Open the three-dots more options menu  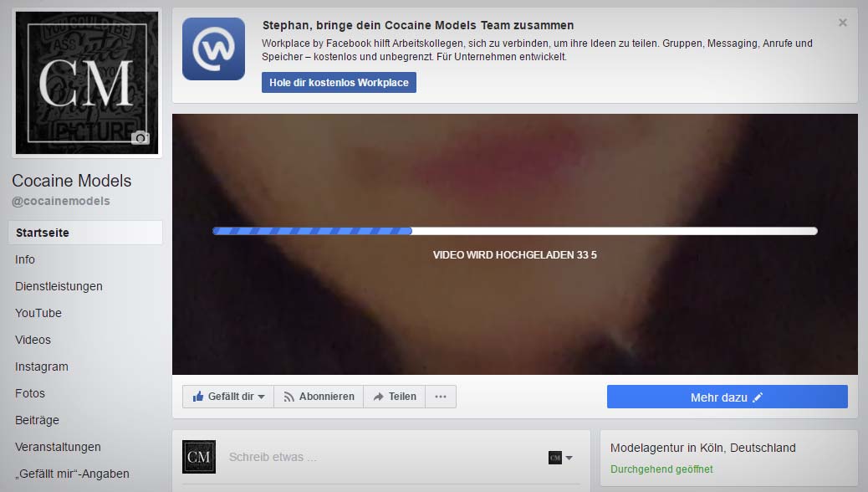coord(441,397)
